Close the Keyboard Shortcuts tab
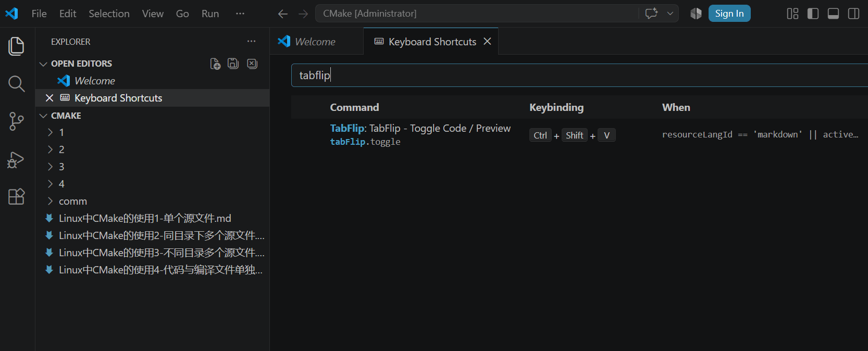 [487, 41]
